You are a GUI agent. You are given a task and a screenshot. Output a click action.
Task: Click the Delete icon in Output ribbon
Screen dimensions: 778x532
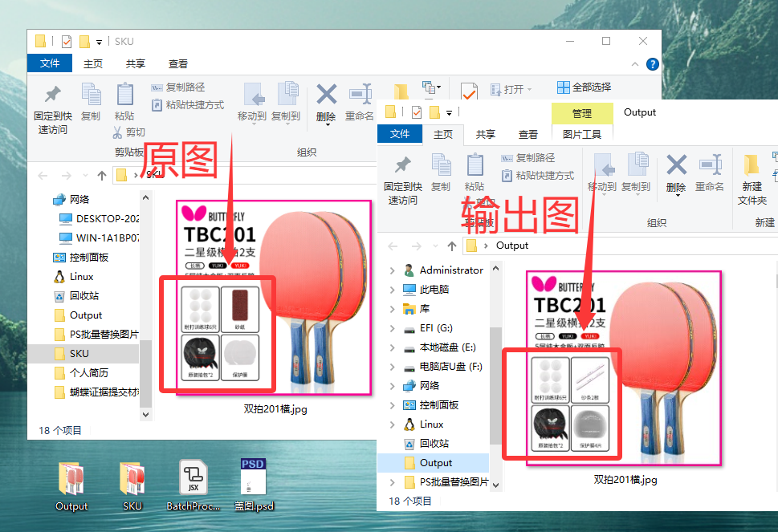(676, 166)
